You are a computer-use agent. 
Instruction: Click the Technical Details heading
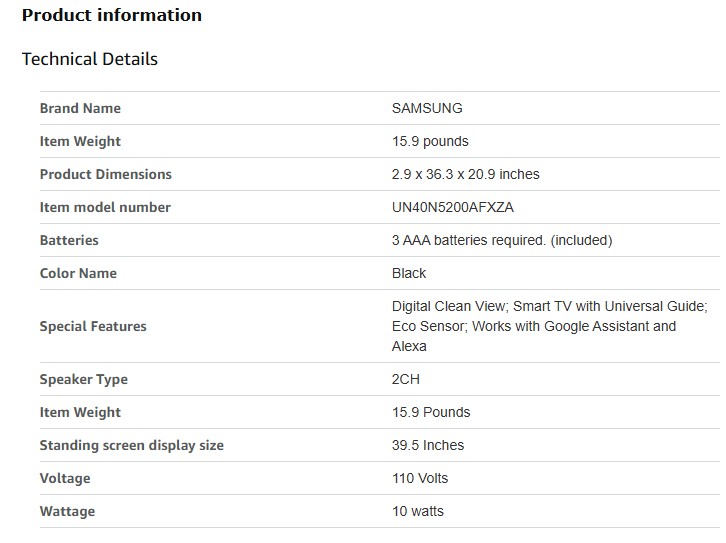point(90,59)
